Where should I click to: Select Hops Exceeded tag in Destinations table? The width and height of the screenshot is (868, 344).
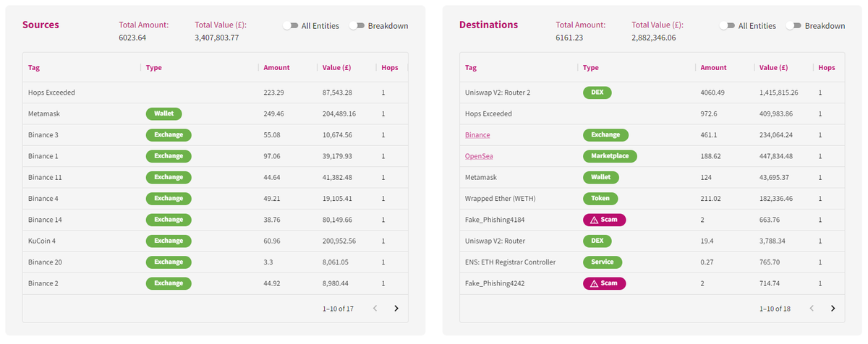488,113
